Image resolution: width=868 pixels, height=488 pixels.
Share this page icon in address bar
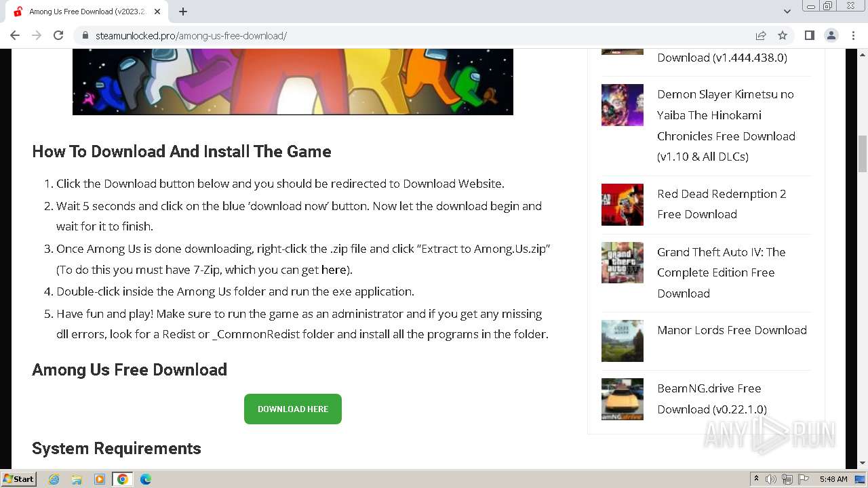click(x=761, y=35)
